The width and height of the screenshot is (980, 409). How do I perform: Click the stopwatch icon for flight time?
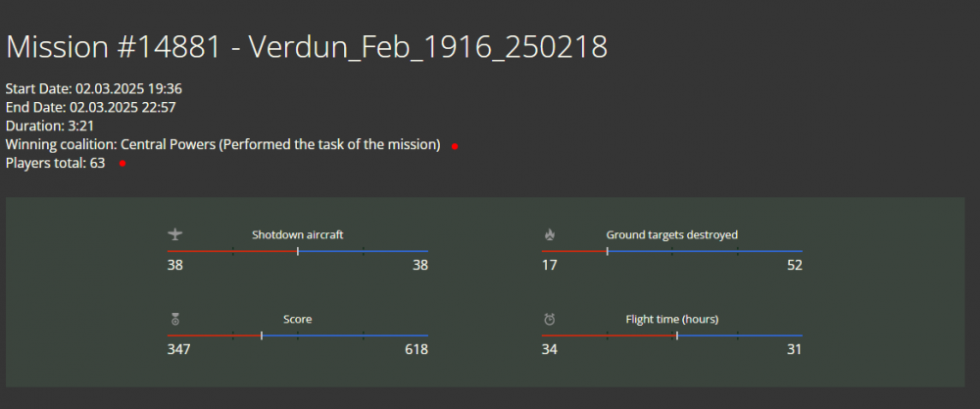(x=550, y=319)
